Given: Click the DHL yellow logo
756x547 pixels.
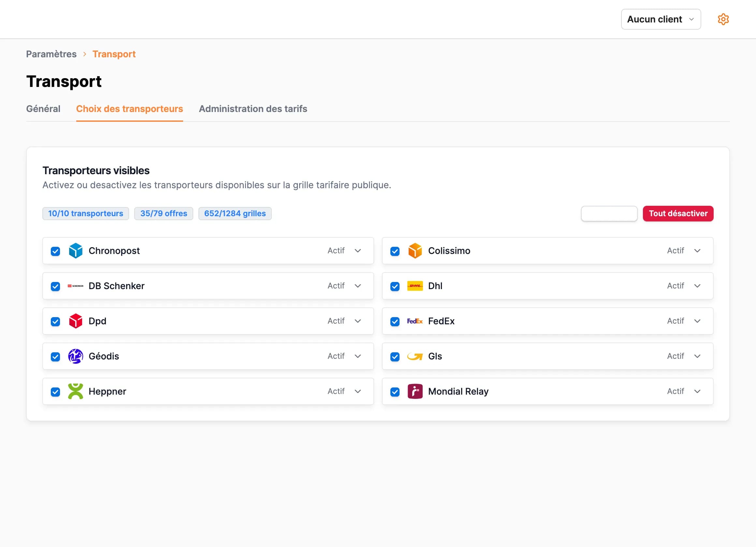Looking at the screenshot, I should 415,286.
